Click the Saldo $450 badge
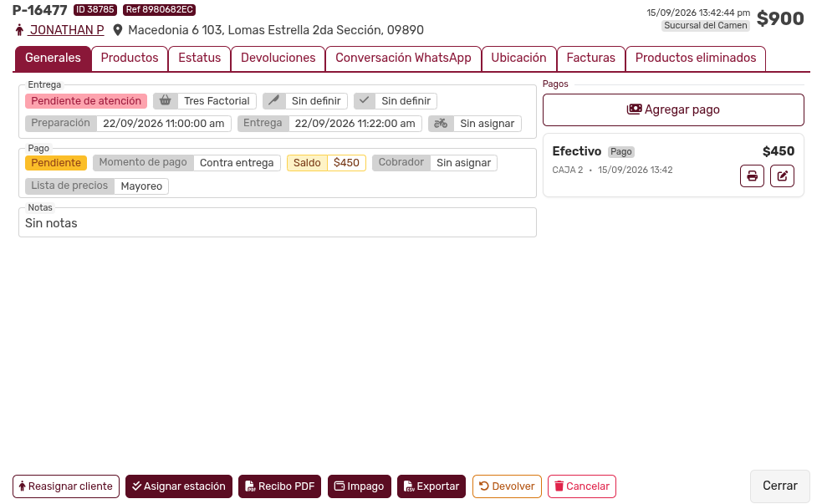The width and height of the screenshot is (822, 504). tap(326, 163)
